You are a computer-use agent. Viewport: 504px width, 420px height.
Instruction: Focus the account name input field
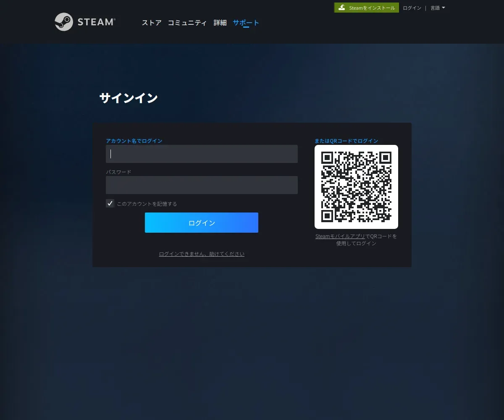click(x=202, y=154)
